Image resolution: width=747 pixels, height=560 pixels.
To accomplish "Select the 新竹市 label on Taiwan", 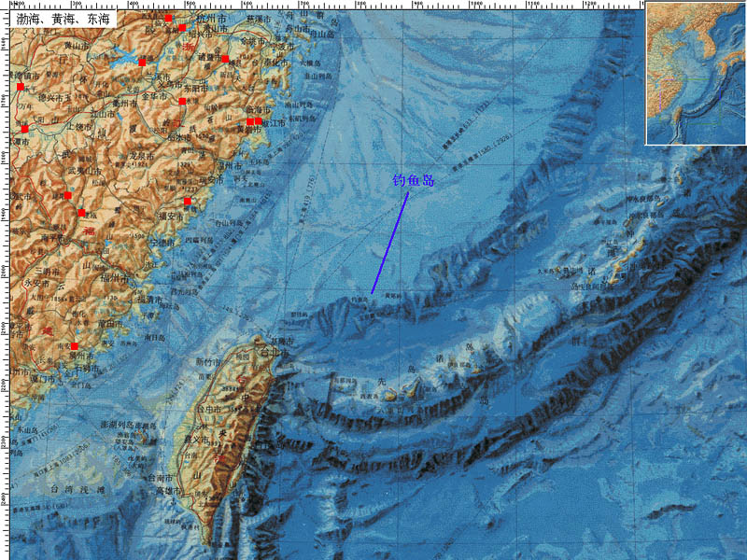I will (207, 361).
